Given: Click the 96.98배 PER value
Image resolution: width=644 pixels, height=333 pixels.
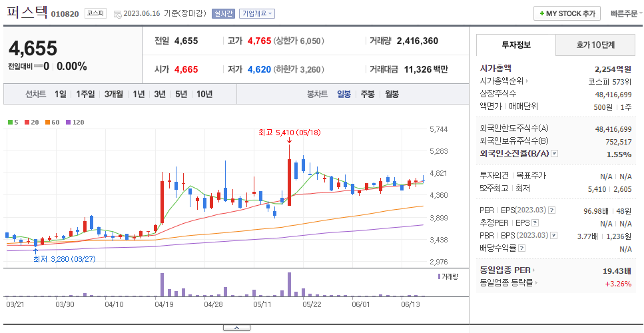Looking at the screenshot, I should tap(597, 211).
